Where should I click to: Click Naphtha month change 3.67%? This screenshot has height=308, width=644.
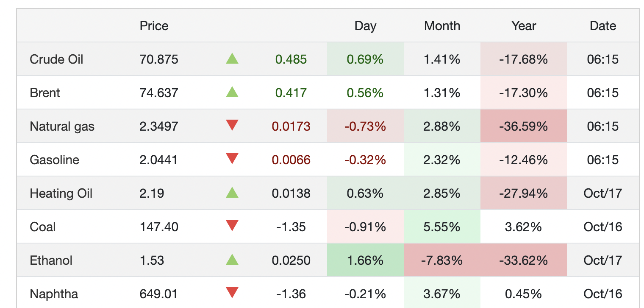[x=442, y=294]
